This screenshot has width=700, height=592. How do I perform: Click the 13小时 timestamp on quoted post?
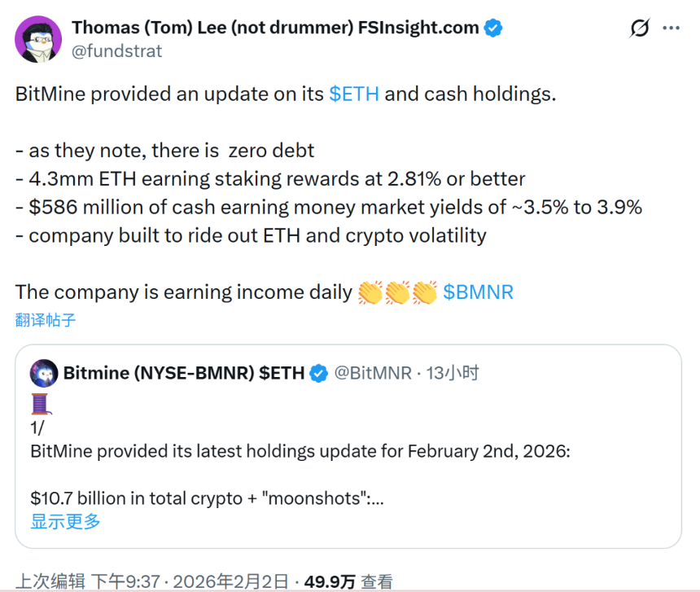[x=453, y=374]
